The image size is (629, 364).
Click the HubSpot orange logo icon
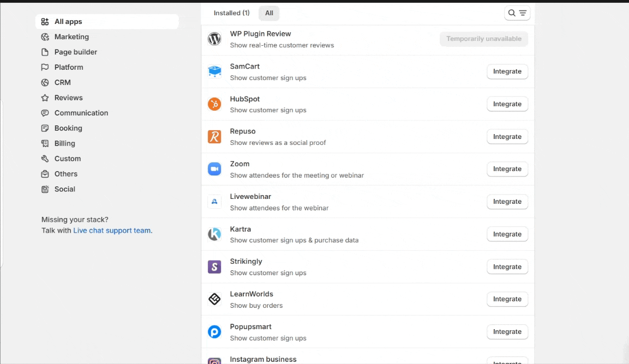click(214, 104)
